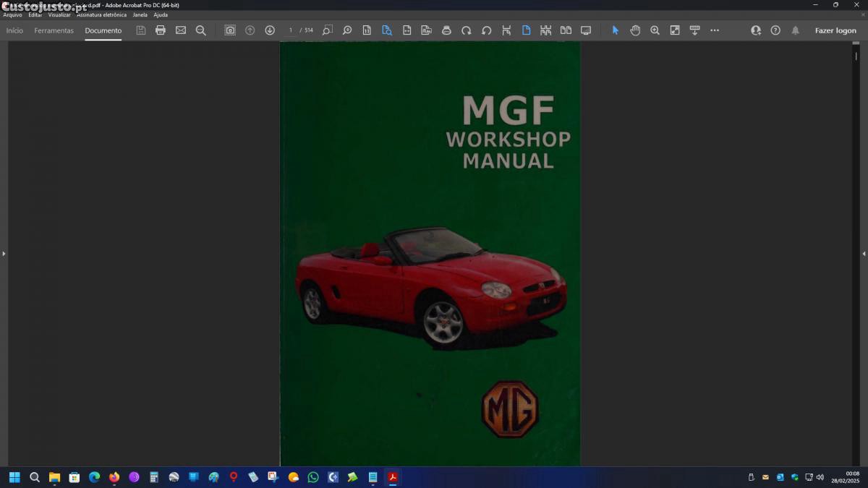Expand the right tools pane arrow

[864, 254]
